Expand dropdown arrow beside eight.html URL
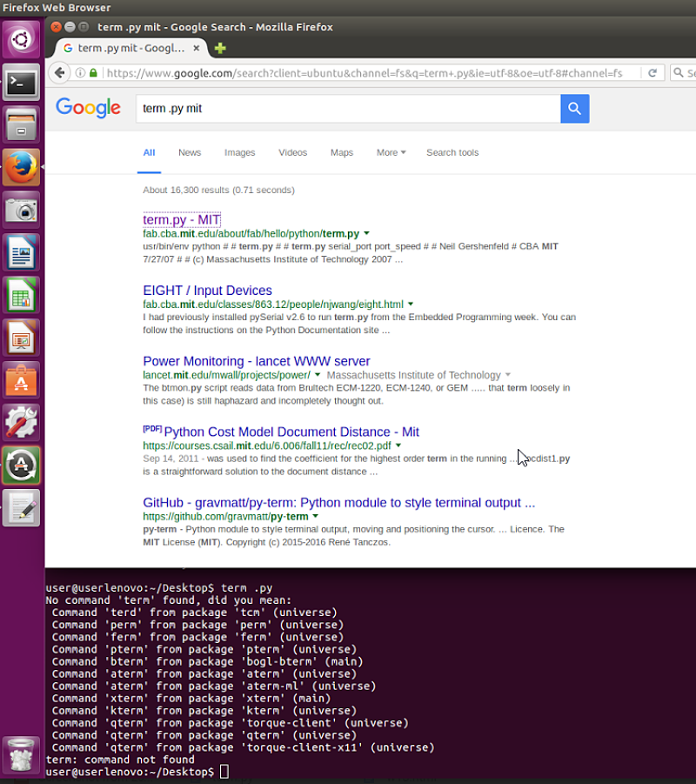This screenshot has height=784, width=696. pos(411,304)
